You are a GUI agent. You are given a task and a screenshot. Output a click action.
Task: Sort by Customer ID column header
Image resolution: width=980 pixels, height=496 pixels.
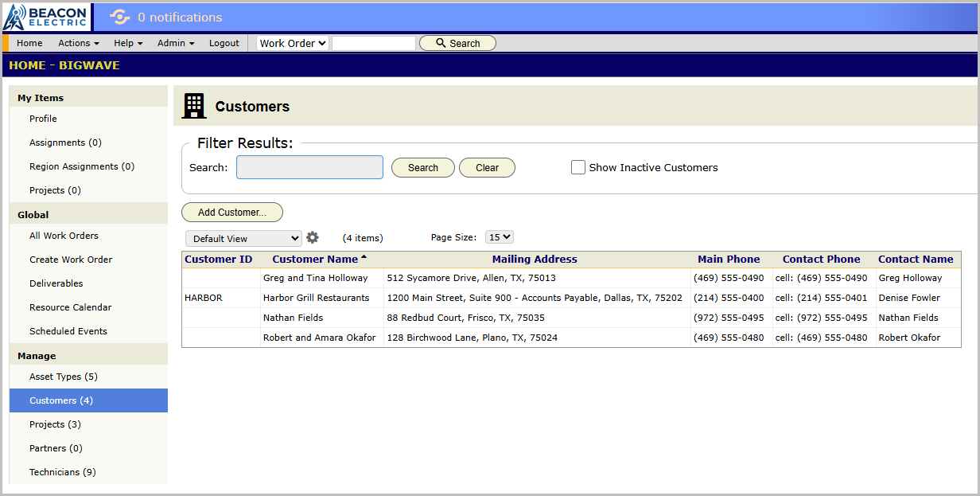[219, 259]
